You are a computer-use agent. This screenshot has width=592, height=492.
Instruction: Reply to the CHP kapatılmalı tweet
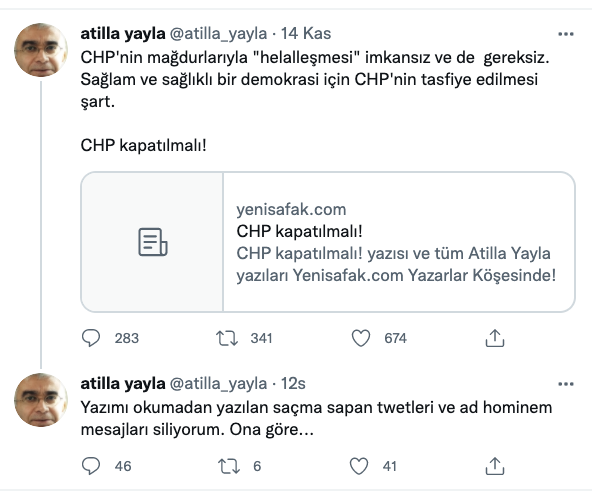[x=91, y=338]
